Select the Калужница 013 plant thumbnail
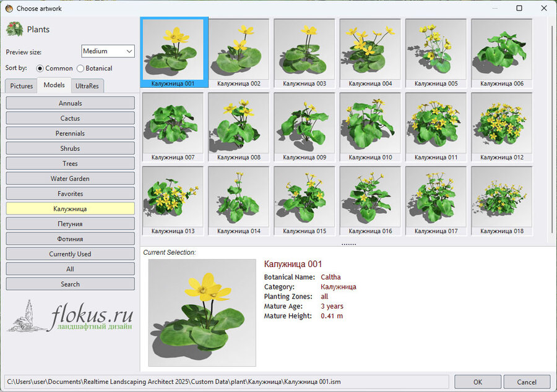The height and width of the screenshot is (392, 557). click(173, 200)
